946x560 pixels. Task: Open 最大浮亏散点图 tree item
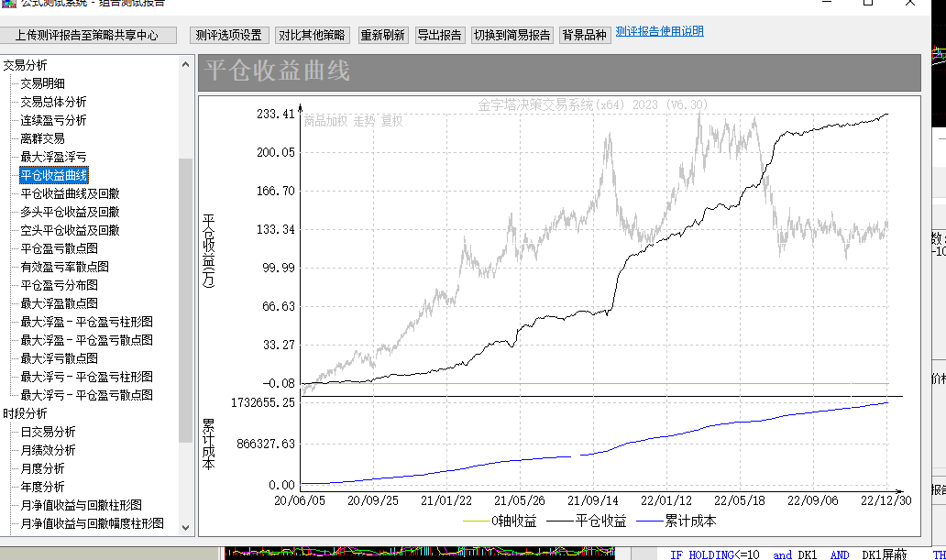(x=59, y=358)
